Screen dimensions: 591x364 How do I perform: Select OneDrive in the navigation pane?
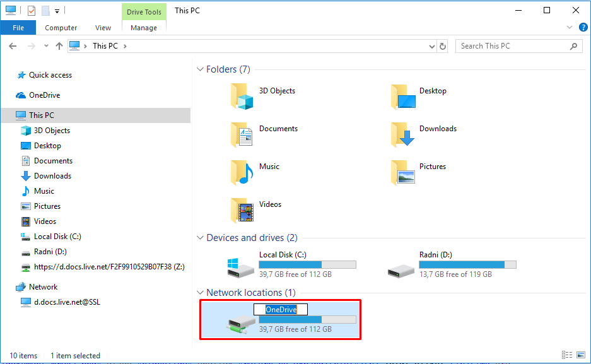(x=45, y=95)
